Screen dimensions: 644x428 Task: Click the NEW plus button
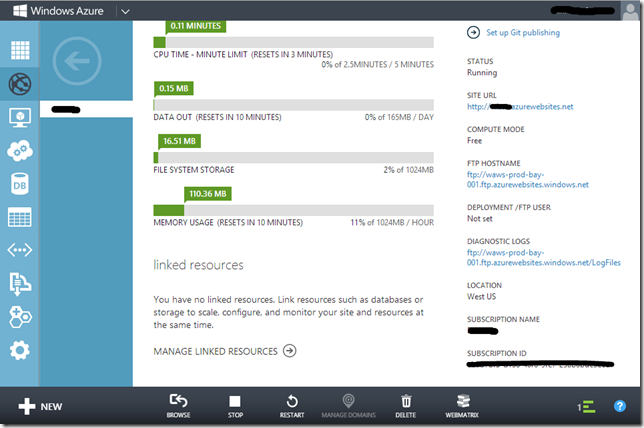click(x=40, y=407)
